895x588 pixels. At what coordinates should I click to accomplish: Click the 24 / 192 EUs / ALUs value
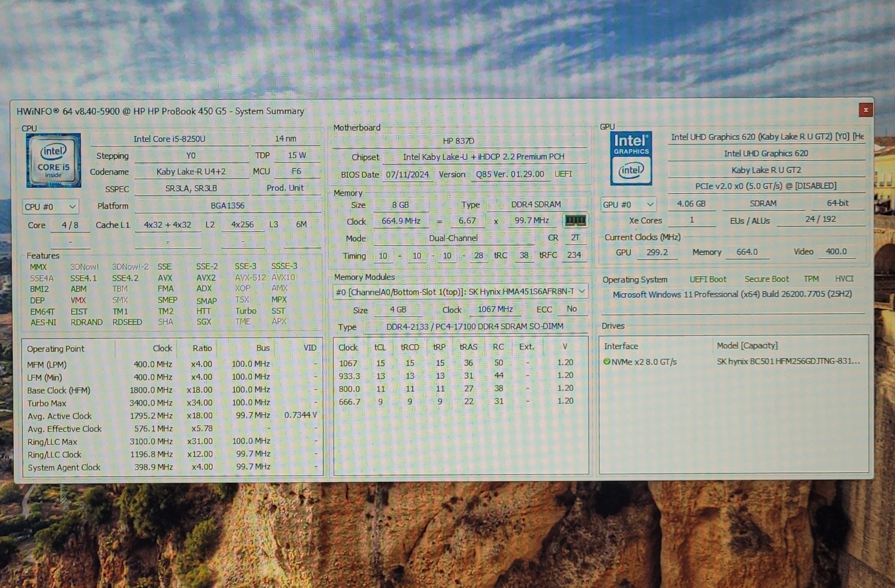pyautogui.click(x=821, y=219)
